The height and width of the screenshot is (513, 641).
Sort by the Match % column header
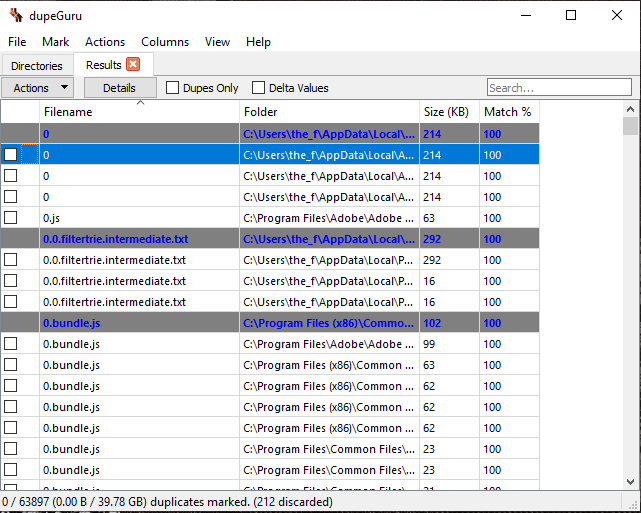[x=509, y=112]
